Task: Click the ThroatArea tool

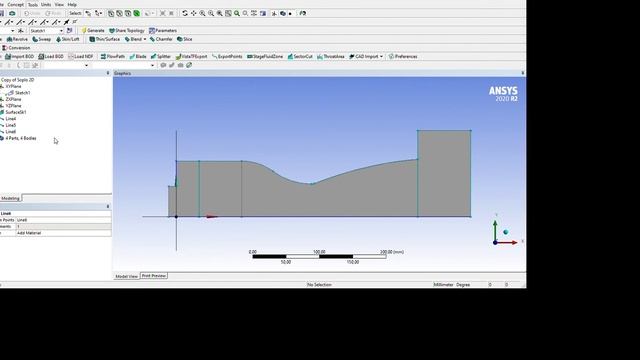Action: coord(331,56)
